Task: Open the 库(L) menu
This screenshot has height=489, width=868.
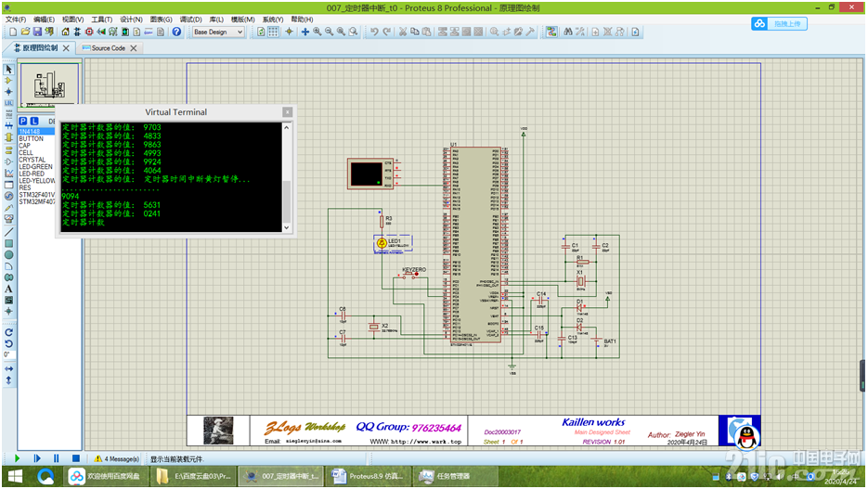Action: pos(216,19)
